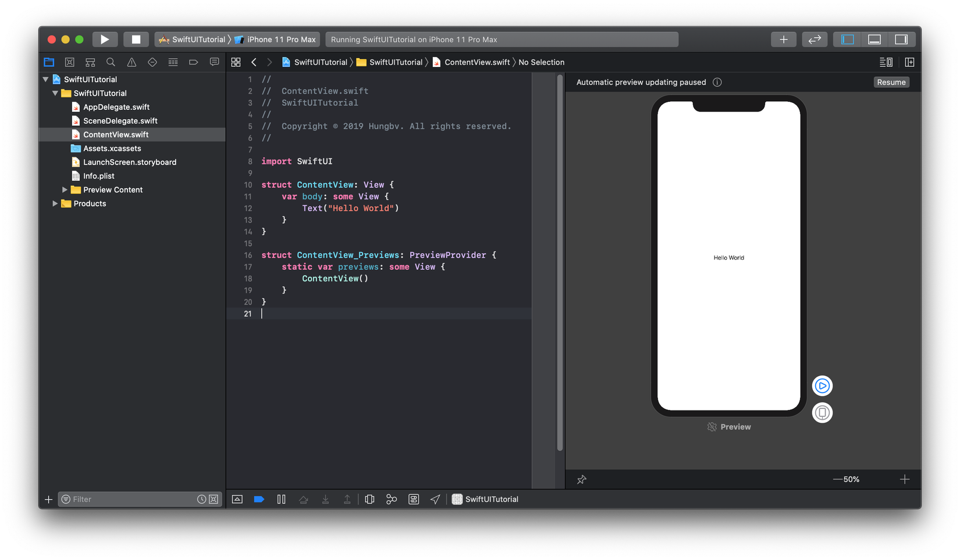This screenshot has width=960, height=560.
Task: Toggle the Inspectors panel visibility
Action: (x=901, y=40)
